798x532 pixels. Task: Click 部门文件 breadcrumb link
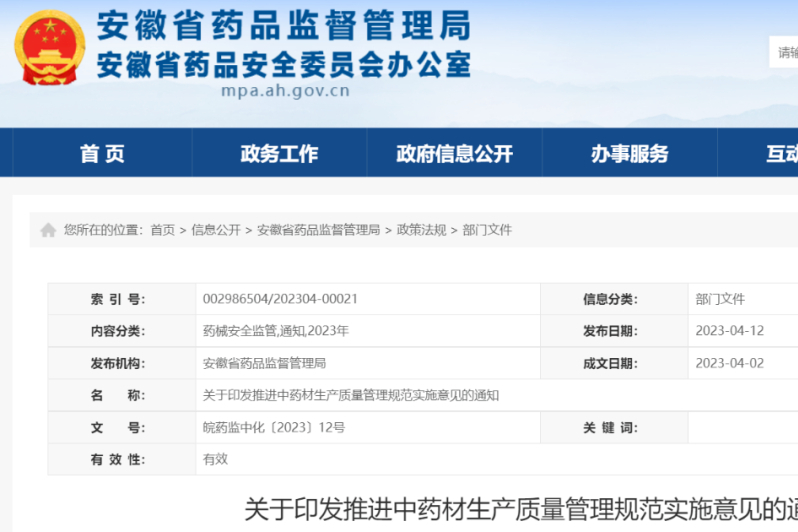click(487, 230)
